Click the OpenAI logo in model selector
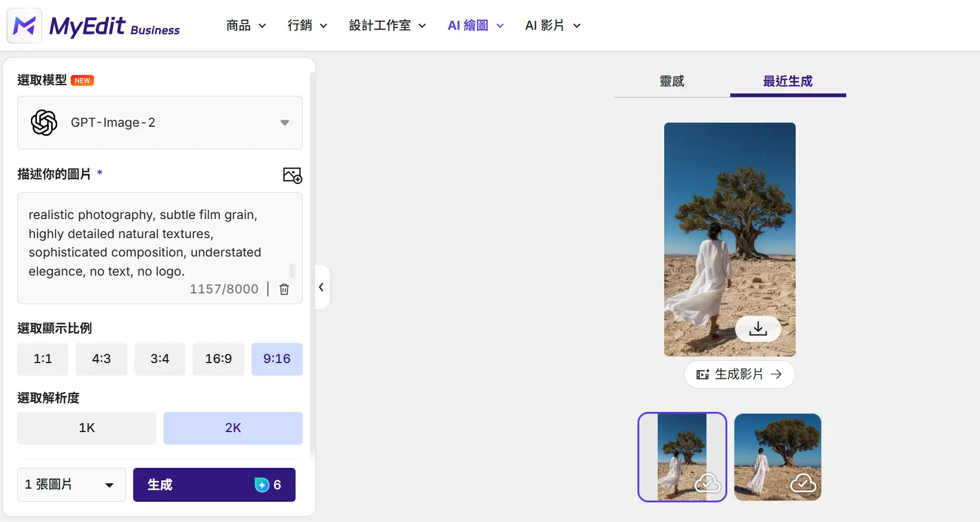980x522 pixels. pos(44,123)
